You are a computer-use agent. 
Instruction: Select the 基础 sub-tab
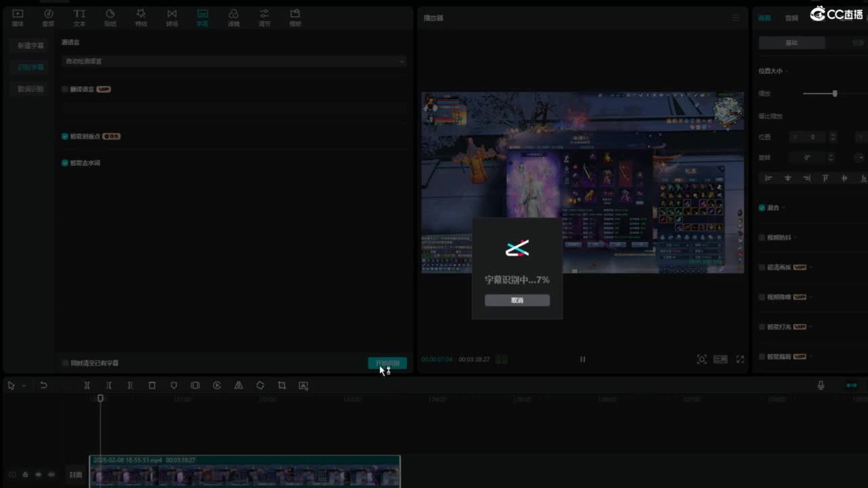791,43
